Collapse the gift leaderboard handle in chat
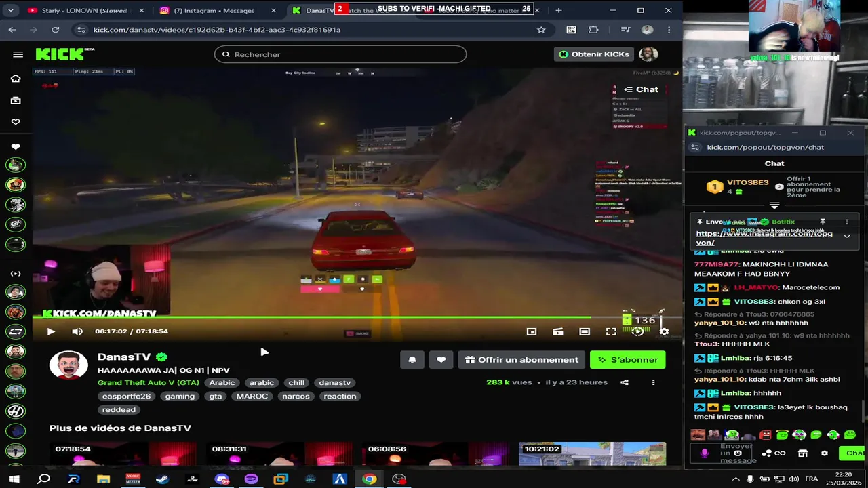868x488 pixels. click(774, 205)
